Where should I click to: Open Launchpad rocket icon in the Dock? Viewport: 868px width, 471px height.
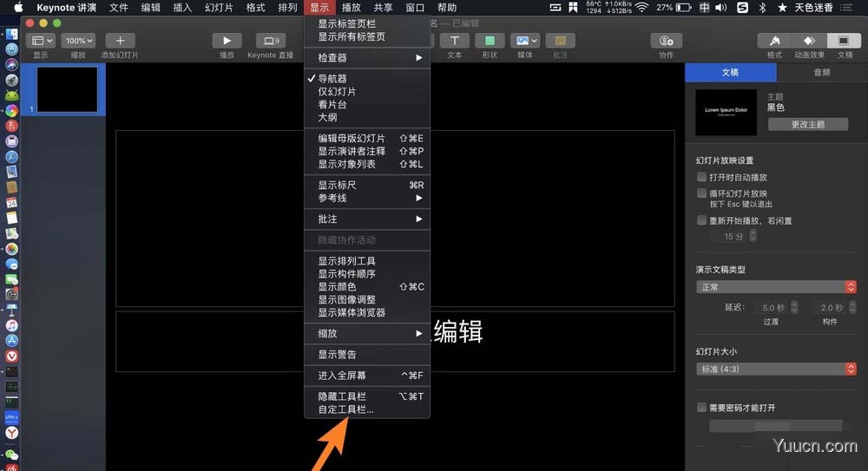[11, 81]
